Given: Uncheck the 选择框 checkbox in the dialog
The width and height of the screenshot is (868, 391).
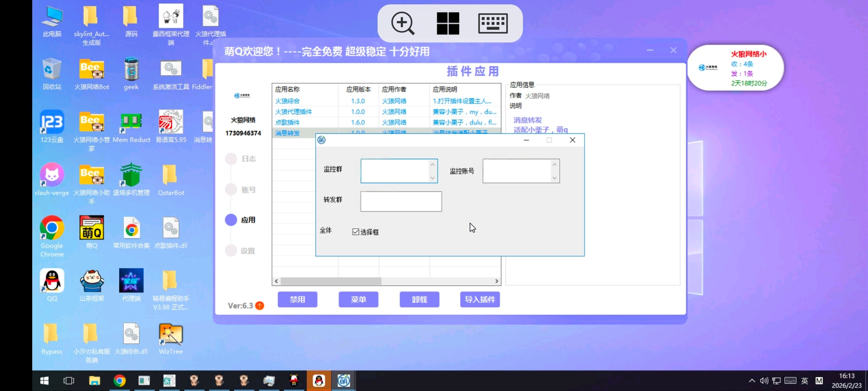Looking at the screenshot, I should tap(355, 231).
